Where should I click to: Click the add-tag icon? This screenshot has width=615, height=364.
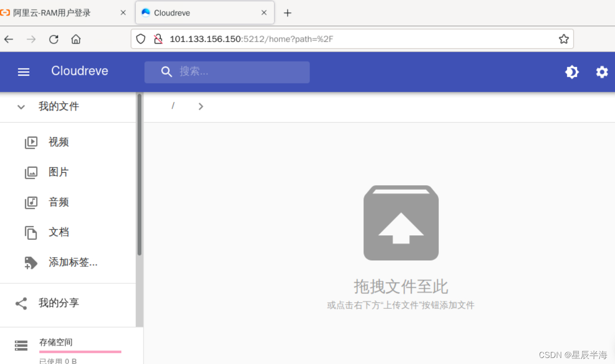pos(31,263)
